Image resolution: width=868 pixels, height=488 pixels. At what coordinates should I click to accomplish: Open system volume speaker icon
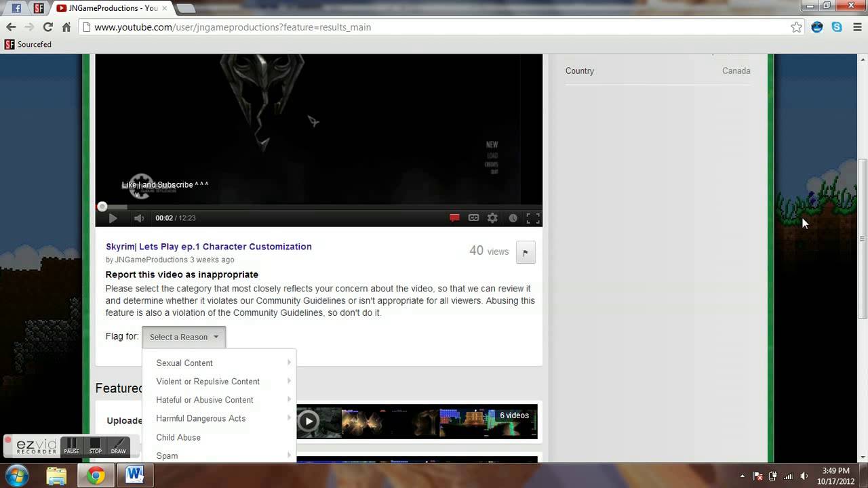[804, 476]
